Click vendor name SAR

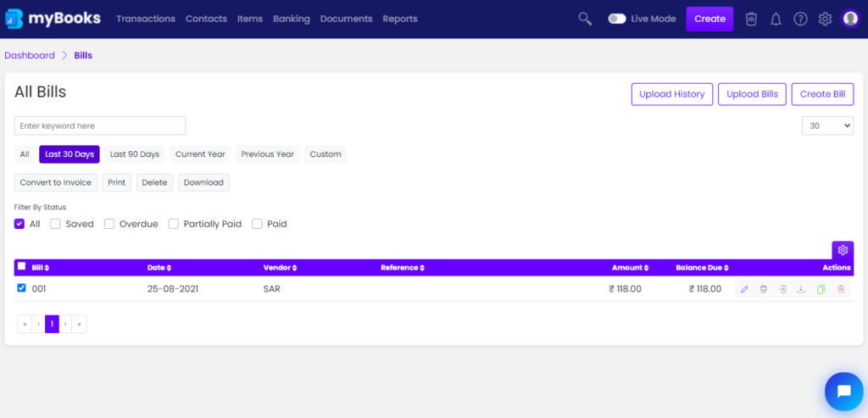click(272, 289)
